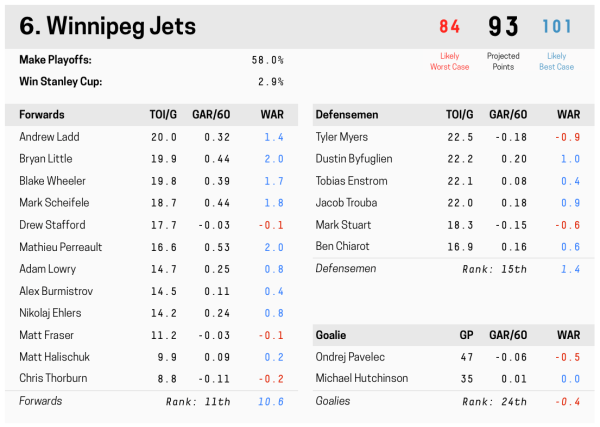This screenshot has height=427, width=600.
Task: Click the GP column header
Action: point(464,335)
